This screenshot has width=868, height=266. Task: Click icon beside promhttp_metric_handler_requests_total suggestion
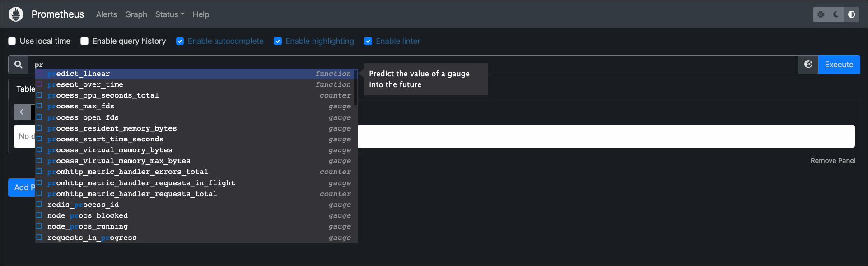39,194
